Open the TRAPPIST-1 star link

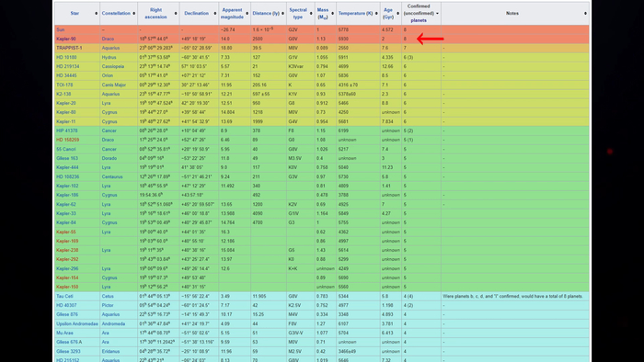tap(69, 48)
